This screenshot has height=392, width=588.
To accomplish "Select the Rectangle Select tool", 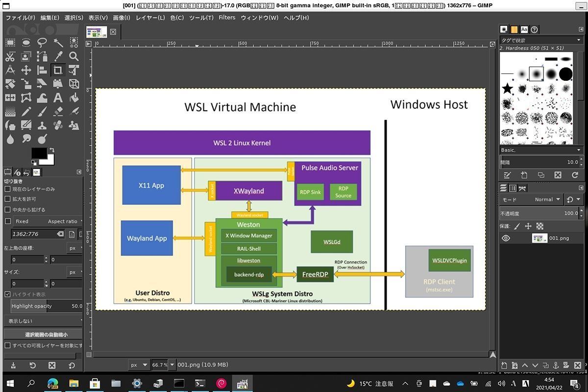I will [10, 43].
